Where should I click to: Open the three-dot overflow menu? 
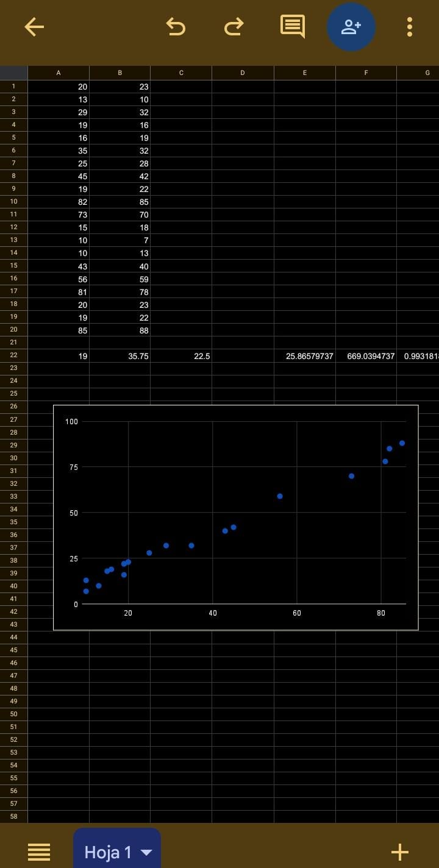[x=409, y=27]
